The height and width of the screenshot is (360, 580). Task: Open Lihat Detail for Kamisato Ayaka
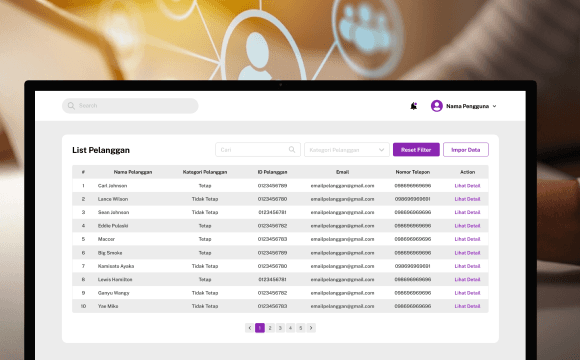[467, 266]
